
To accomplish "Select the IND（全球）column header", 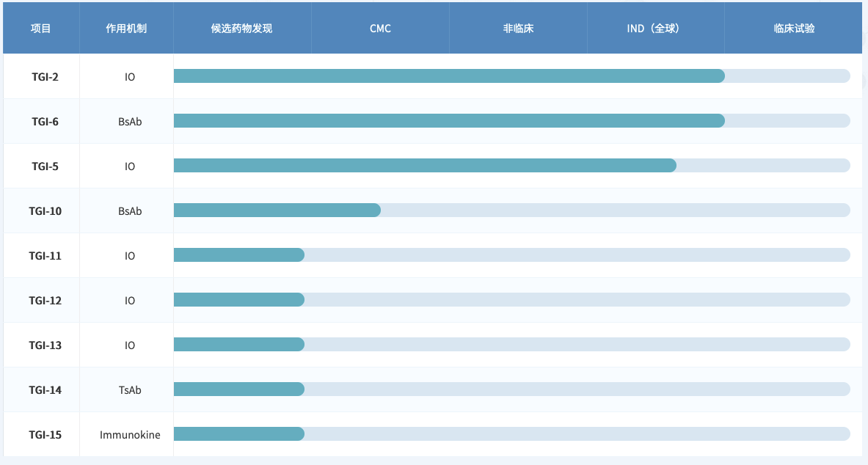I will pos(654,27).
